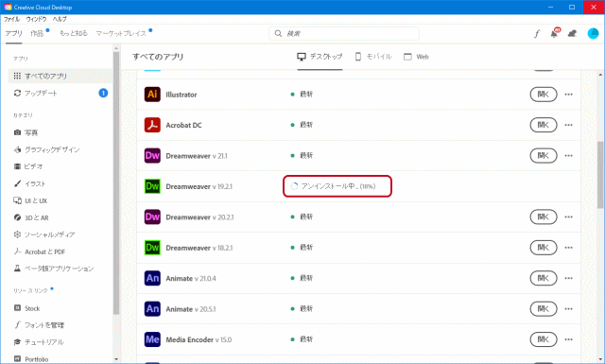Click the Illustrator app icon
The width and height of the screenshot is (605, 364).
152,95
